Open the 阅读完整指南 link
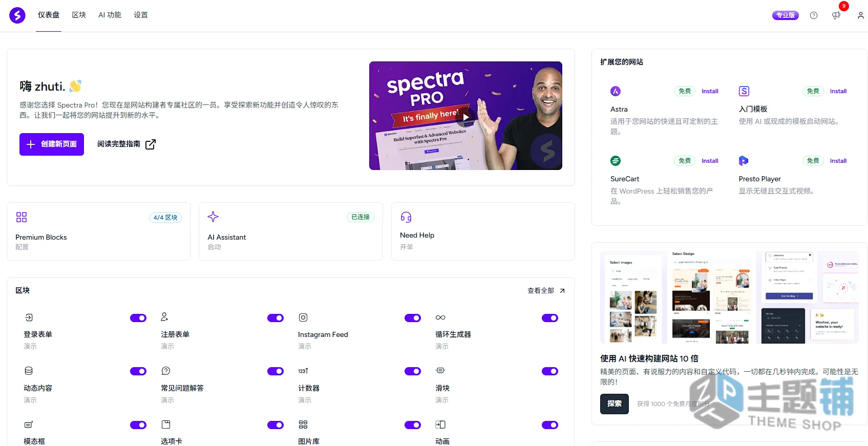This screenshot has height=446, width=868. [x=126, y=144]
